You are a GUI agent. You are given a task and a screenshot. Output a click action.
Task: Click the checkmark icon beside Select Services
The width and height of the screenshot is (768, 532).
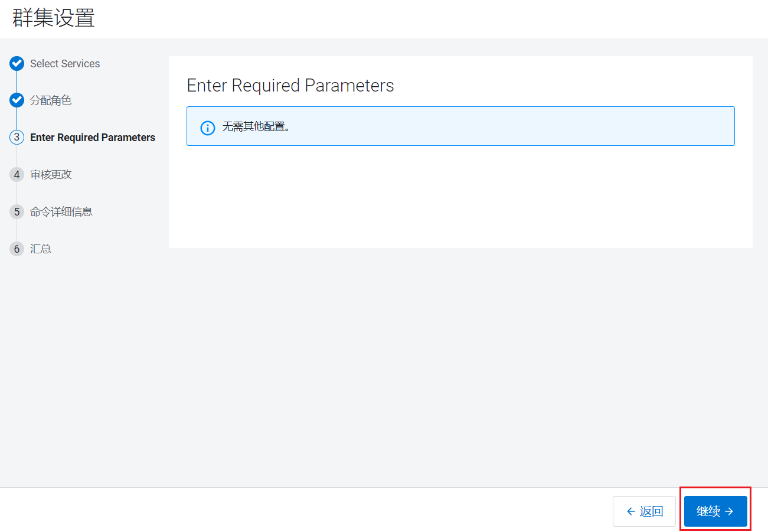coord(17,63)
